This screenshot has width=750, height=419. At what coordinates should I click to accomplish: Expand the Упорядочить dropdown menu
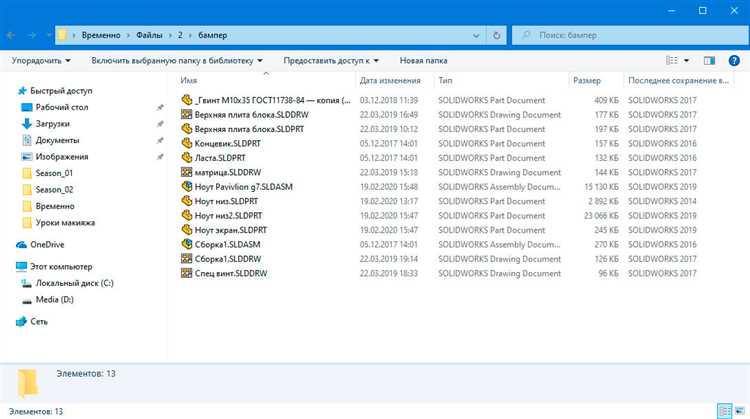click(x=41, y=61)
